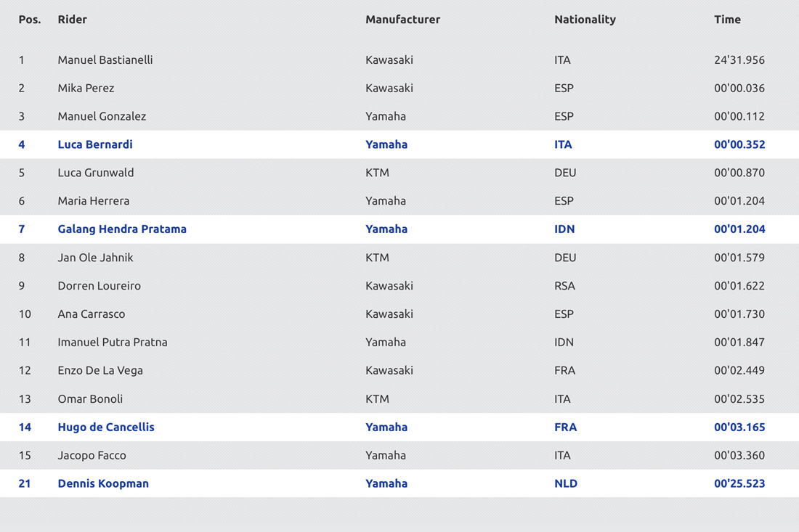799x532 pixels.
Task: Click the Manufacturer column header
Action: tap(402, 20)
